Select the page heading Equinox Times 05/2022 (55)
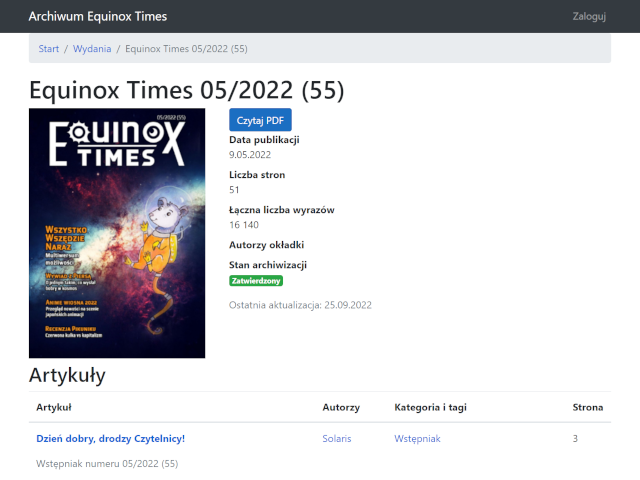This screenshot has width=640, height=480. 187,90
